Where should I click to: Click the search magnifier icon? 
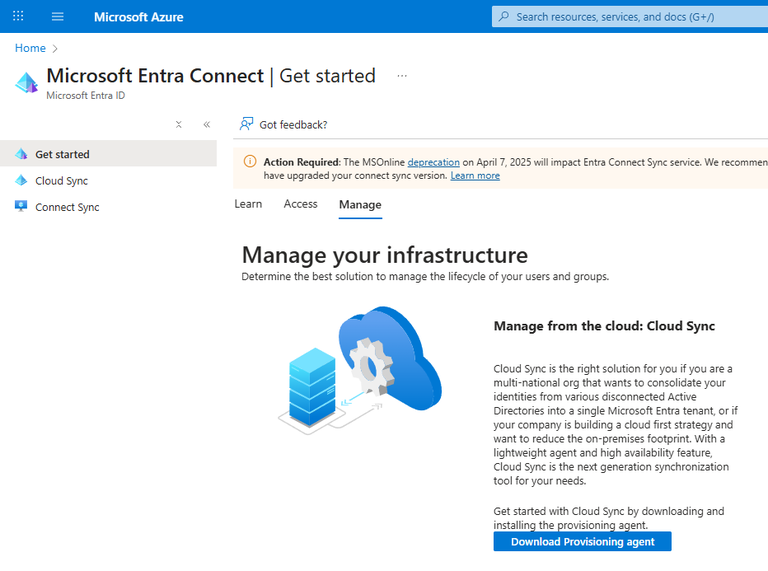(504, 17)
